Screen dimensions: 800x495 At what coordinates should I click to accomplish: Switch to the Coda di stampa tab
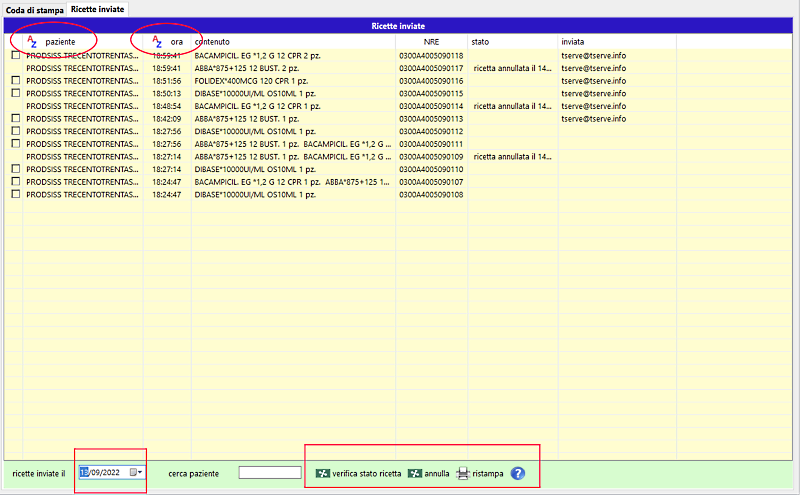[x=35, y=9]
